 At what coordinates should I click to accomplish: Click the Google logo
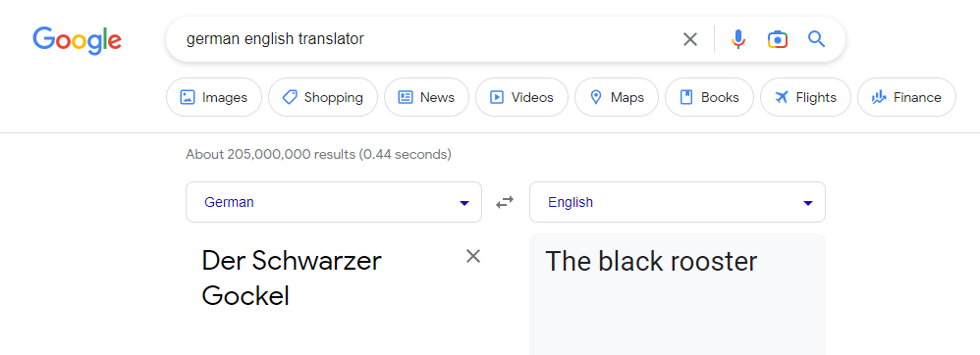(77, 40)
